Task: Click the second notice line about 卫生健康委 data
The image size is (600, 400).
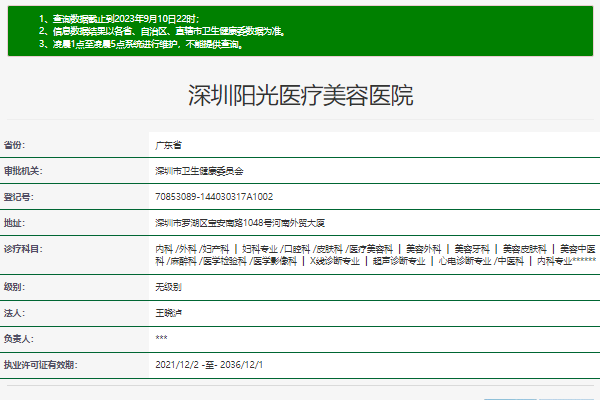Action: tap(162, 31)
